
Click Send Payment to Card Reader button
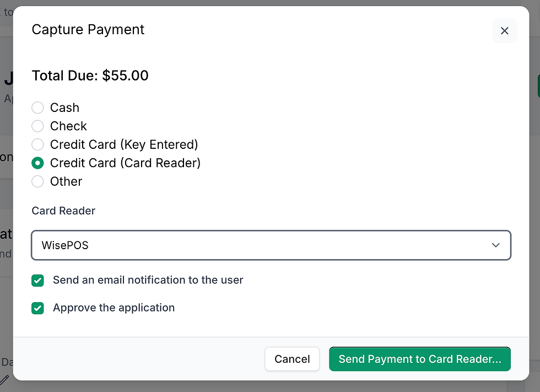[x=420, y=359]
